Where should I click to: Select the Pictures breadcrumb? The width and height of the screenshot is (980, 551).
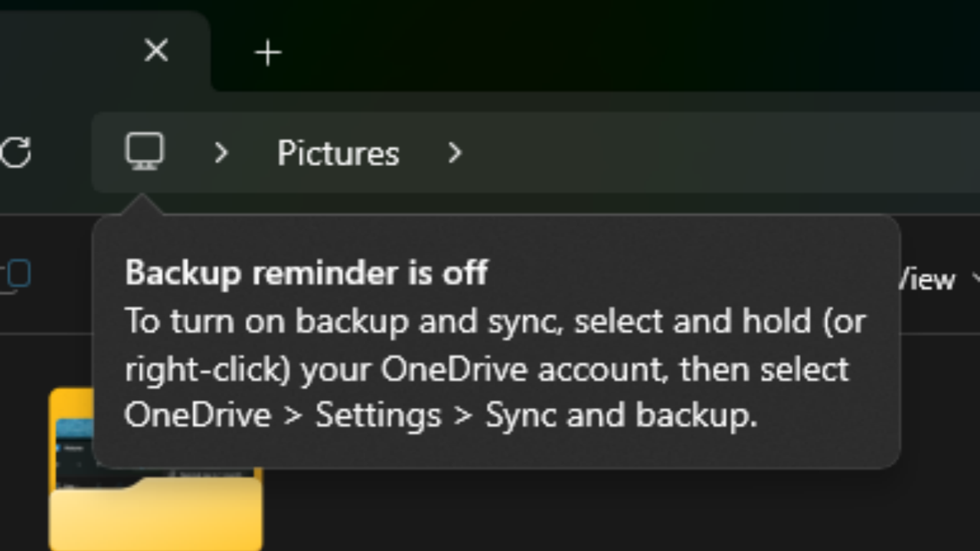tap(338, 153)
